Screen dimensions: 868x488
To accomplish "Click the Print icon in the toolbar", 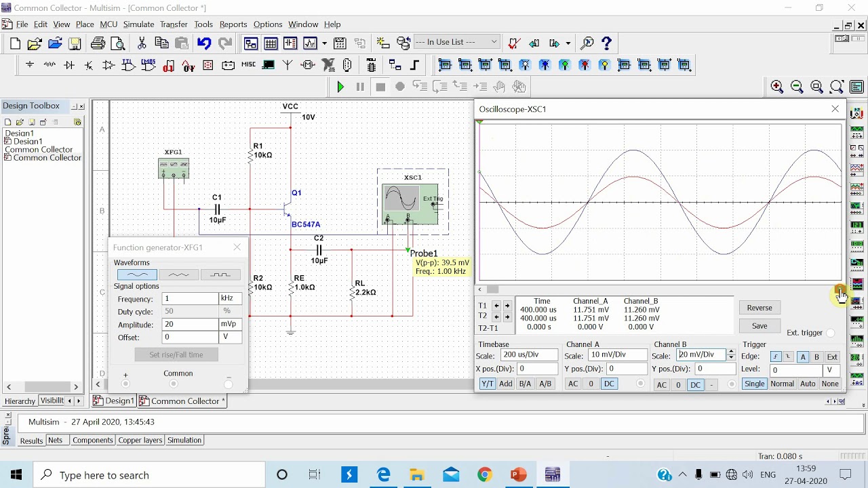I will coord(98,44).
